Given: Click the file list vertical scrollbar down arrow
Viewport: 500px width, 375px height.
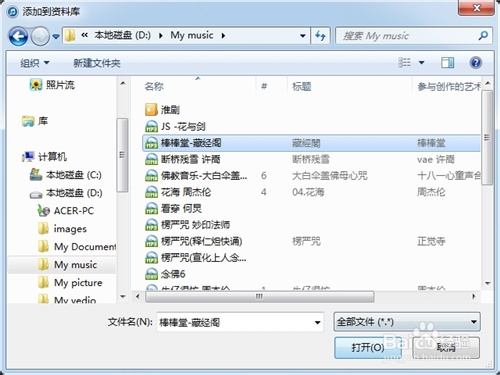Looking at the screenshot, I should coord(487,284).
